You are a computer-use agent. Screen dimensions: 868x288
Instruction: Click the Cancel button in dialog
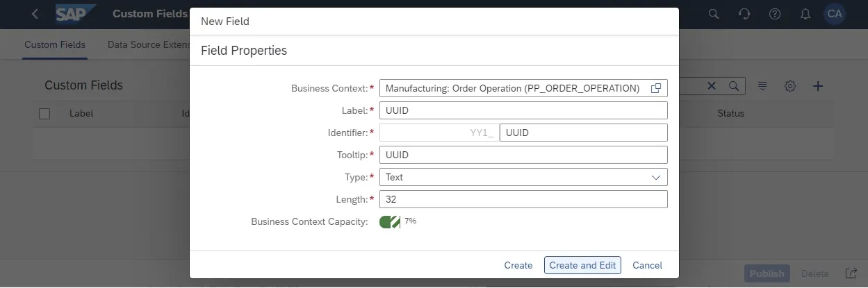point(647,265)
